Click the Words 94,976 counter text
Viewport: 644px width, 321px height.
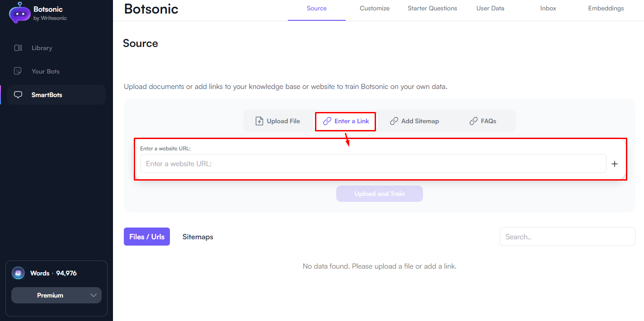pos(53,273)
